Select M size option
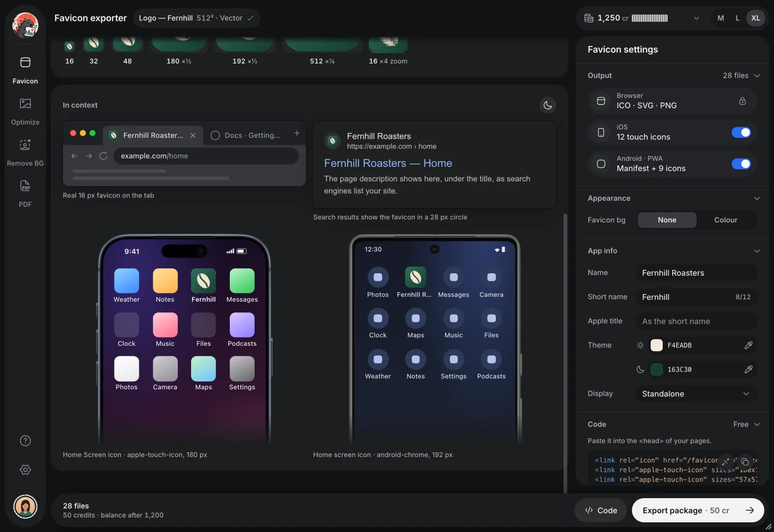Image resolution: width=774 pixels, height=532 pixels. [x=721, y=18]
